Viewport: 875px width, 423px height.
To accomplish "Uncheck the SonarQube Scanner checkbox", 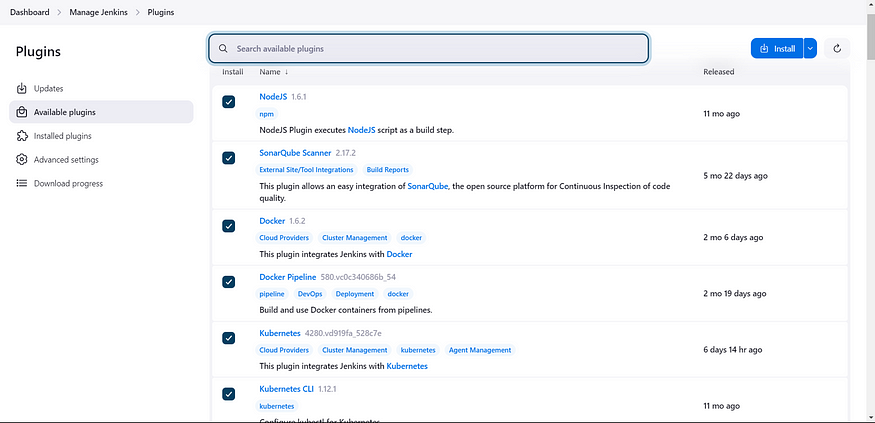I will [229, 158].
